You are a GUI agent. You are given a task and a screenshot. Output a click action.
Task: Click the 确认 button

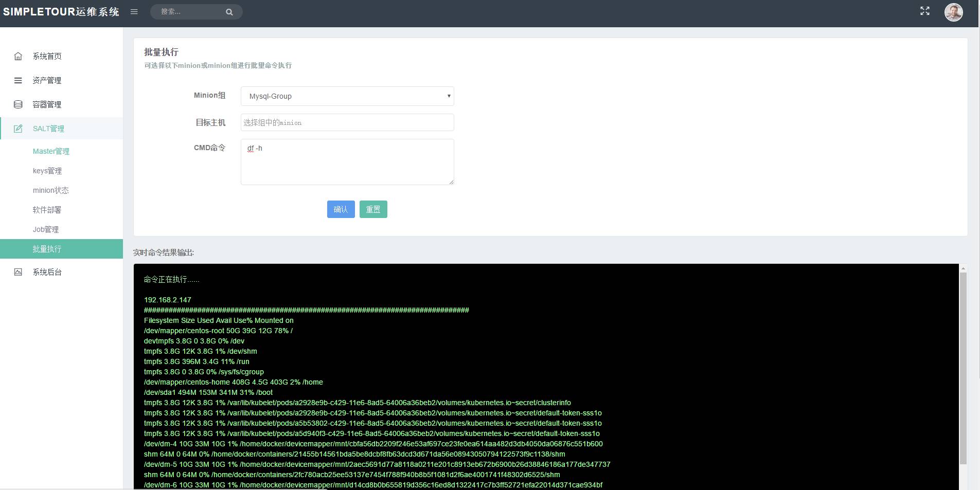pos(341,209)
